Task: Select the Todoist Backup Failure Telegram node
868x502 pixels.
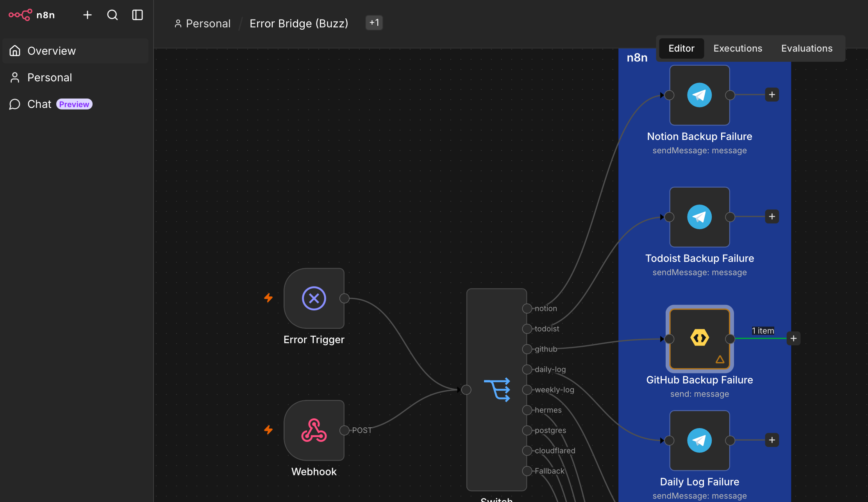Action: coord(700,217)
